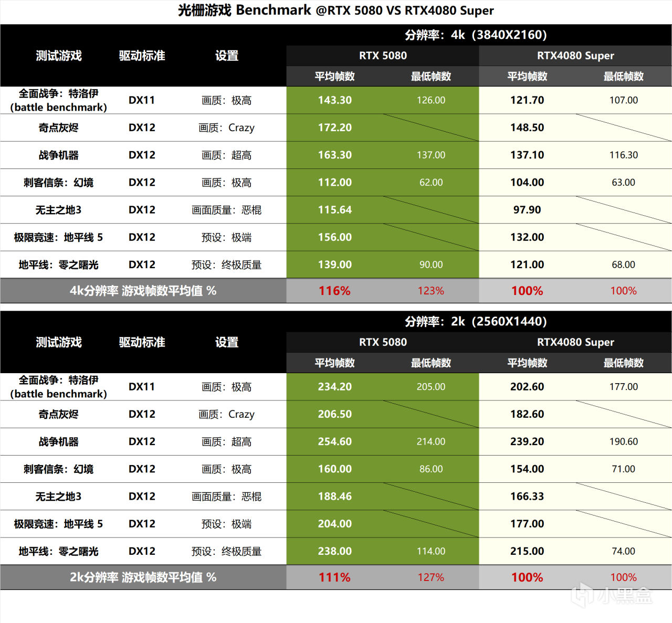Click the minimum fps value "62.00"
Viewport: 672px width, 623px height.
[x=431, y=183]
